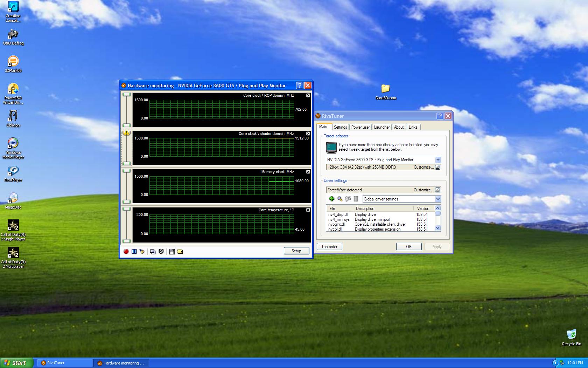
Task: Click driver list scrollbar up arrow
Action: [437, 208]
